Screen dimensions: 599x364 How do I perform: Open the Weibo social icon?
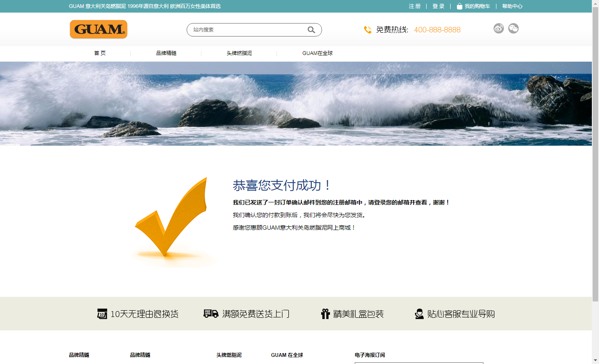(499, 29)
